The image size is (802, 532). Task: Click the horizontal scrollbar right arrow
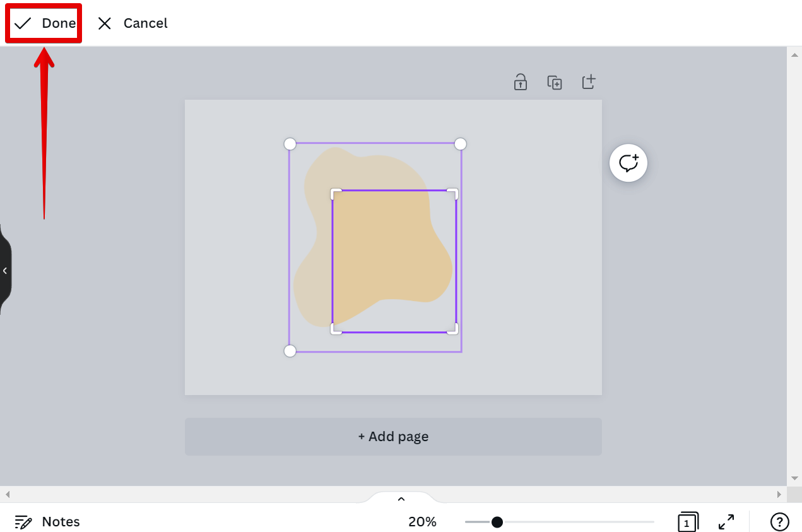[x=779, y=494]
